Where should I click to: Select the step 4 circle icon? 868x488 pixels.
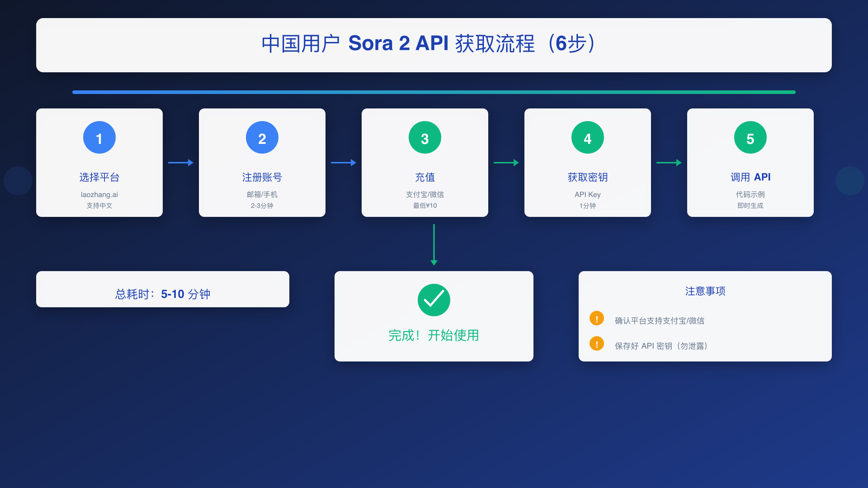click(x=587, y=137)
